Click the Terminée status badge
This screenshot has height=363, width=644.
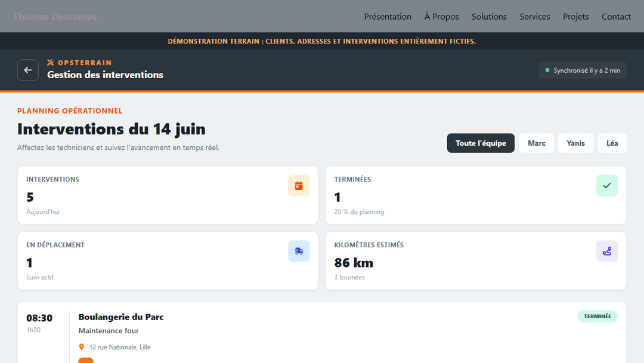click(597, 316)
